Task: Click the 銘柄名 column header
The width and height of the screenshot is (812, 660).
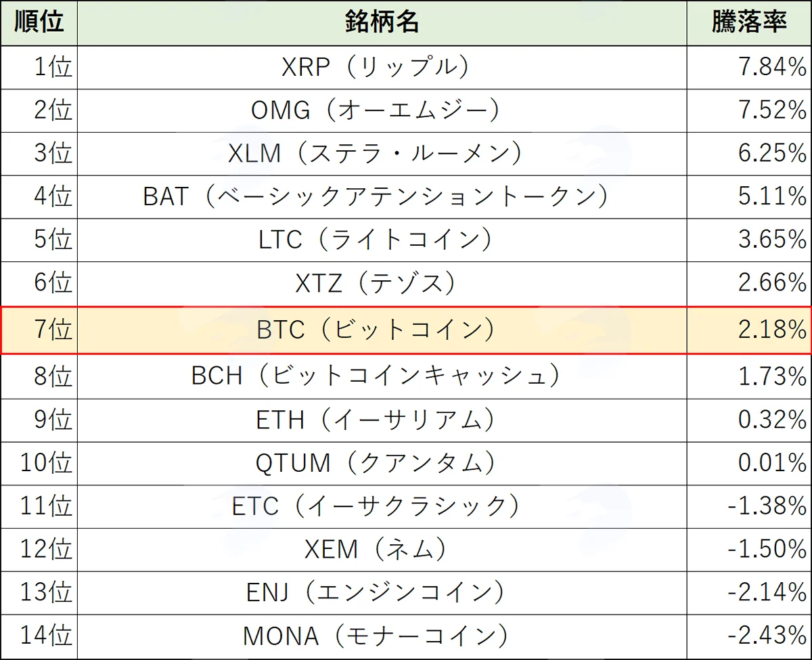Action: pyautogui.click(x=382, y=22)
